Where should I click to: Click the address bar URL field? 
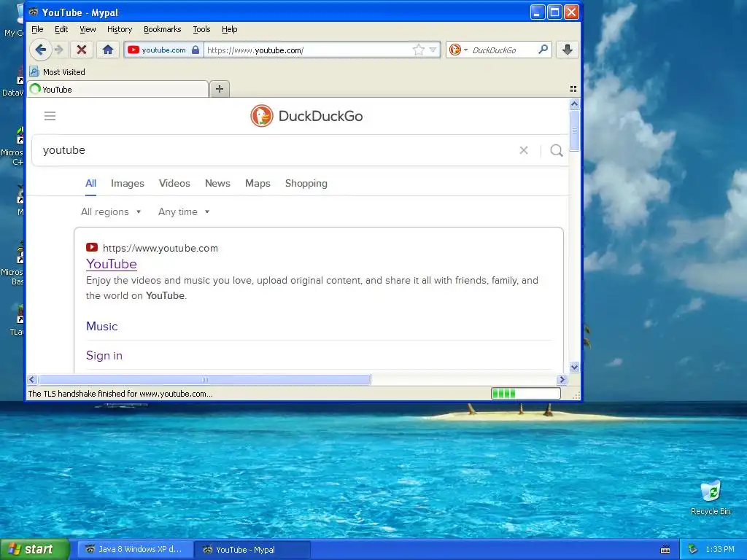click(307, 50)
